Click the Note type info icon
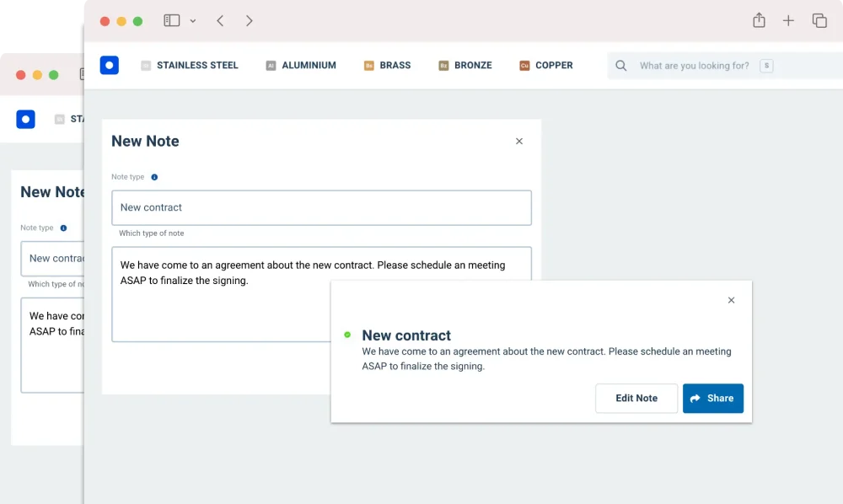Image resolution: width=843 pixels, height=504 pixels. pyautogui.click(x=154, y=177)
